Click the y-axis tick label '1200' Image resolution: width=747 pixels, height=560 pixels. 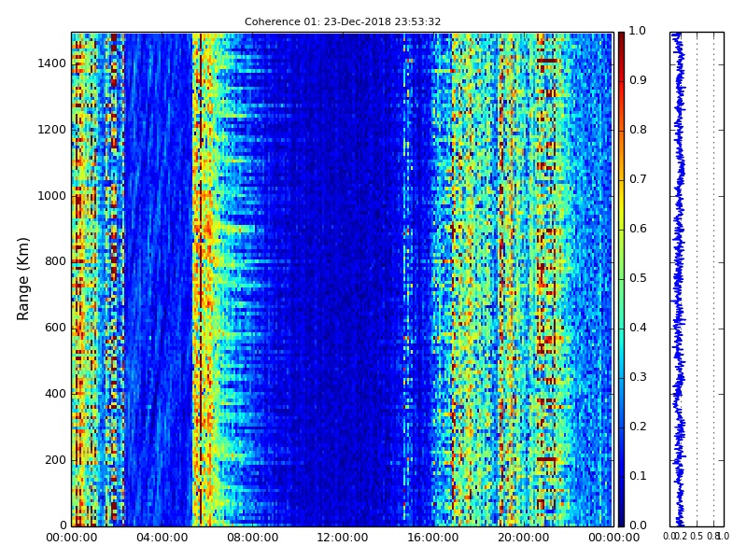[x=52, y=130]
